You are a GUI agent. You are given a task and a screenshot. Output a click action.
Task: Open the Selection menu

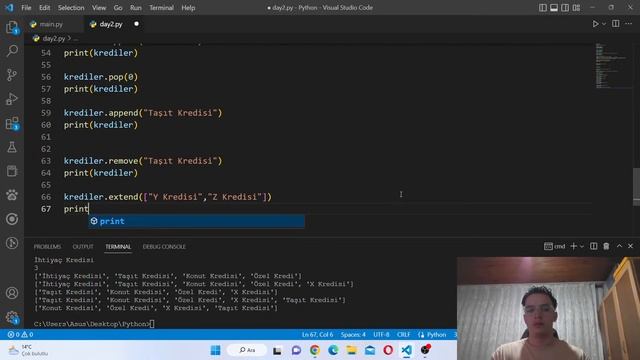(x=71, y=8)
